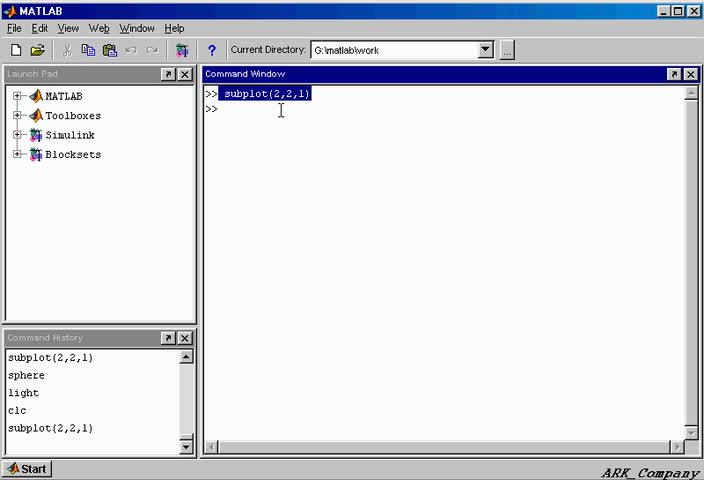The image size is (704, 480).
Task: Click the Copy toolbar icon
Action: click(x=88, y=50)
